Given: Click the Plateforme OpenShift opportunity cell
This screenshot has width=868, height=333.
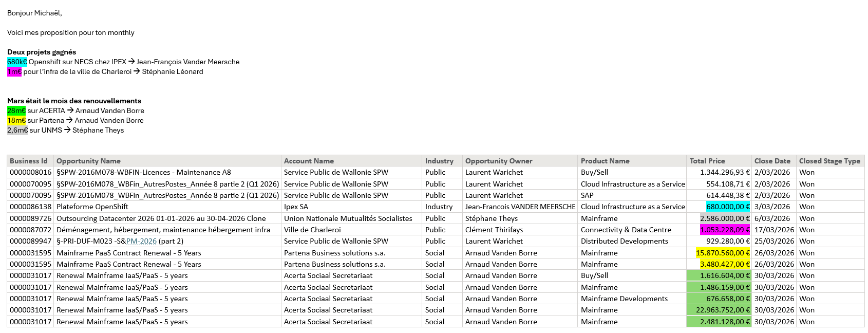Looking at the screenshot, I should click(x=92, y=207).
